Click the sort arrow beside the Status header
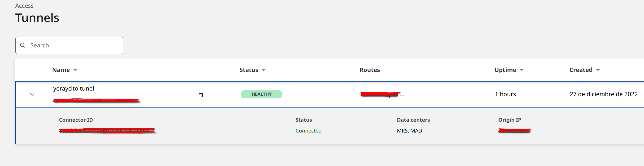This screenshot has width=644, height=166. tap(264, 70)
